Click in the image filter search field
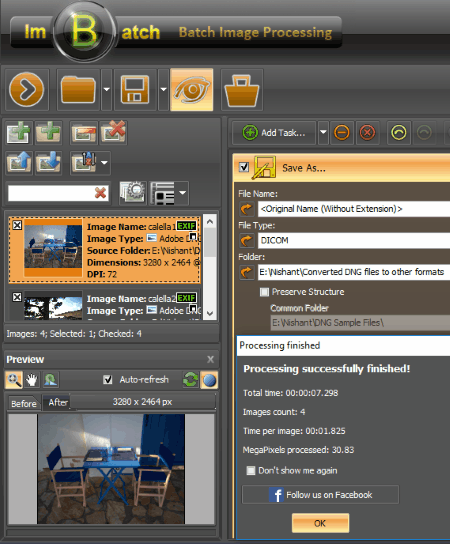The image size is (450, 544). 51,193
